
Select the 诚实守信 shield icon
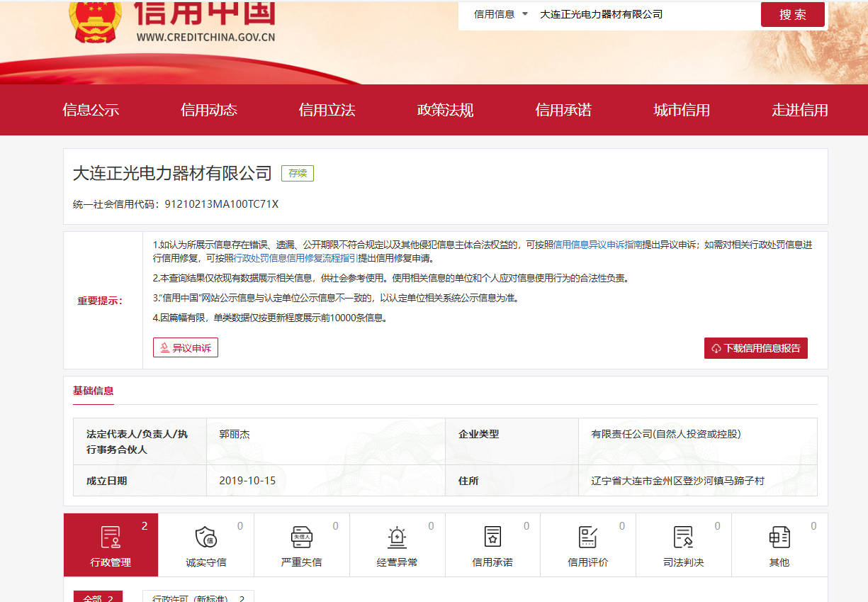205,537
